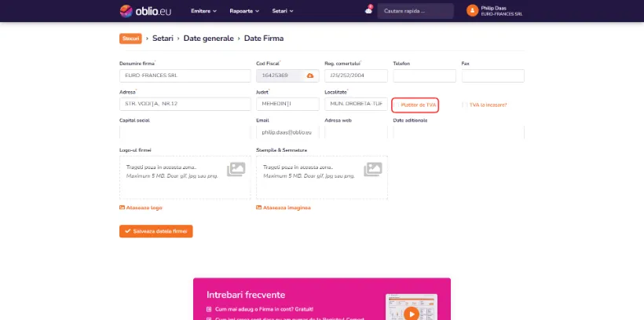Click the cloud download icon in Cod Fiscal
This screenshot has width=644, height=320.
(310, 75)
